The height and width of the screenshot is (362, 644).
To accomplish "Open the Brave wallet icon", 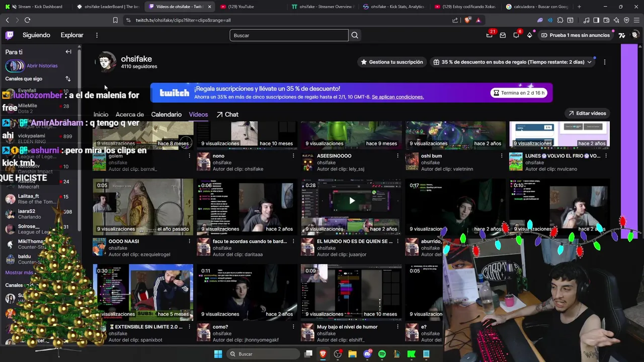I will tap(606, 20).
